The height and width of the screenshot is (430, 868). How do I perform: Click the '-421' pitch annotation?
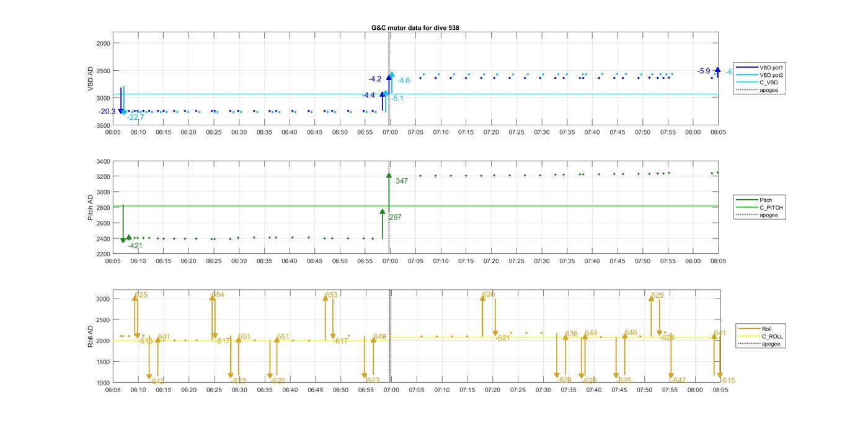click(x=135, y=246)
